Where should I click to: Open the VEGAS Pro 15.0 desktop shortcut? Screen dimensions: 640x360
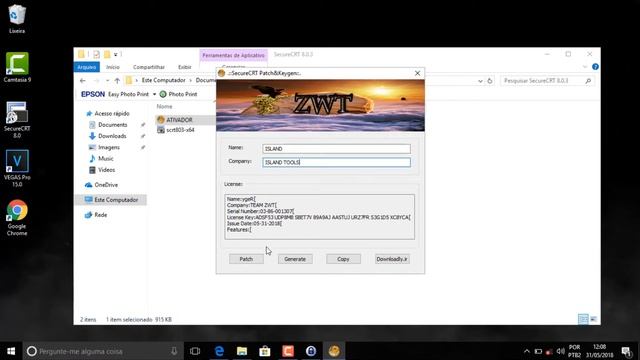(x=17, y=168)
